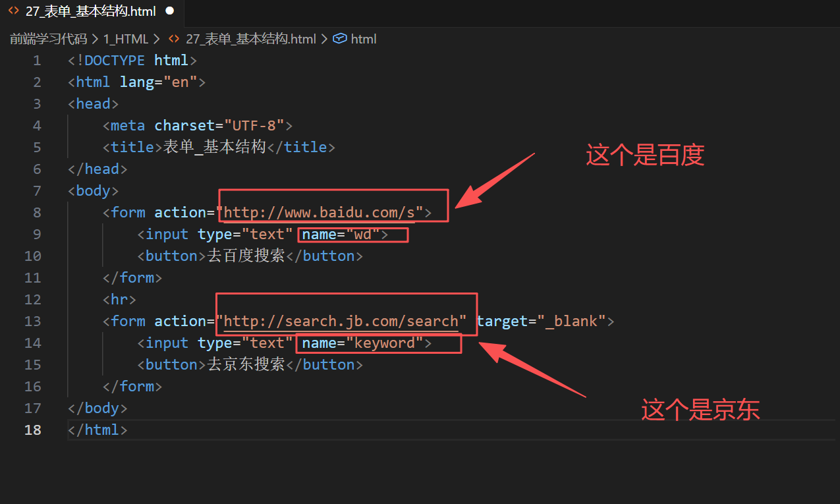Click target="_blank" attribute
The height and width of the screenshot is (504, 840).
(541, 322)
